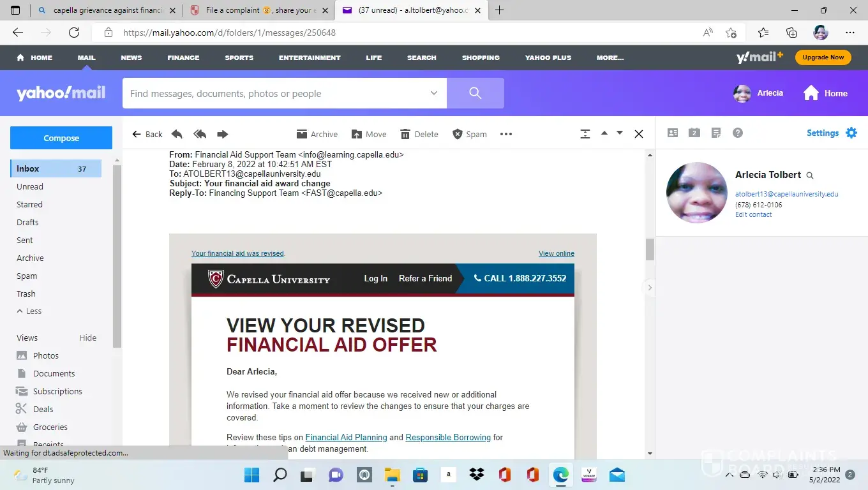Click the Compose button
This screenshot has height=490, width=868.
pos(61,138)
